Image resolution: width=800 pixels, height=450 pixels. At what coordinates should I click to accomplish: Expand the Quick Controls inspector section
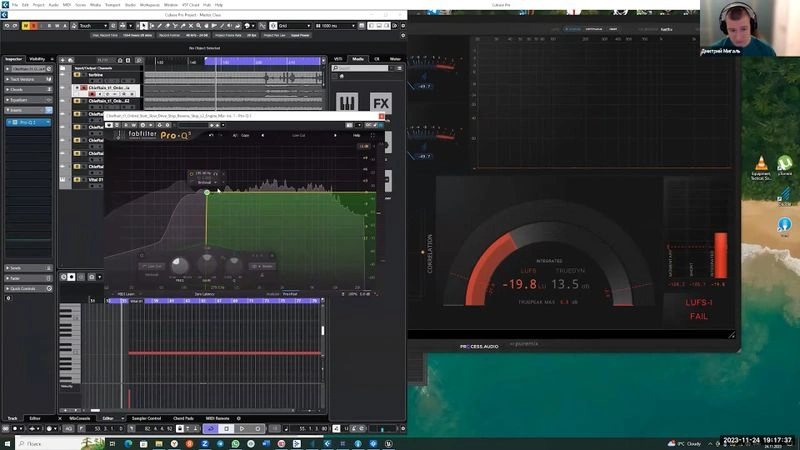pyautogui.click(x=28, y=289)
